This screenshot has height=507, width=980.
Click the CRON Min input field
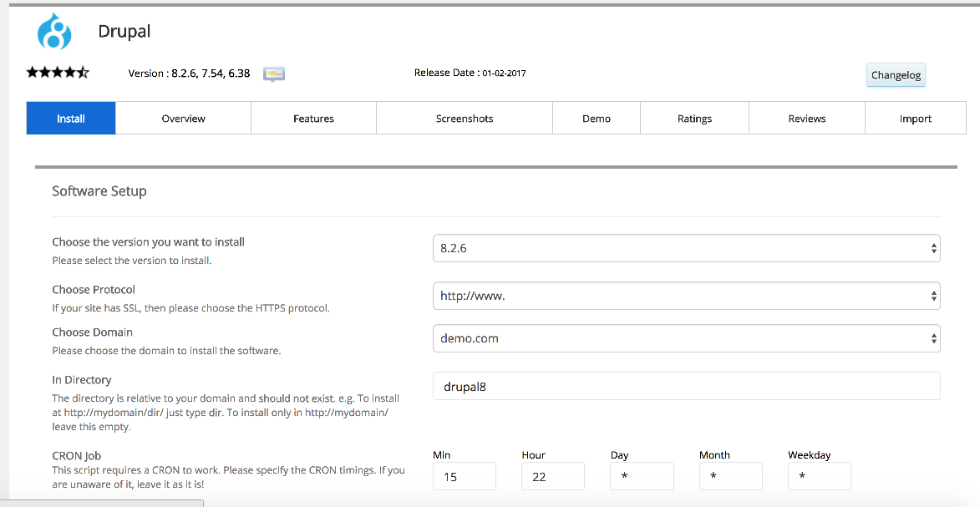pos(465,476)
